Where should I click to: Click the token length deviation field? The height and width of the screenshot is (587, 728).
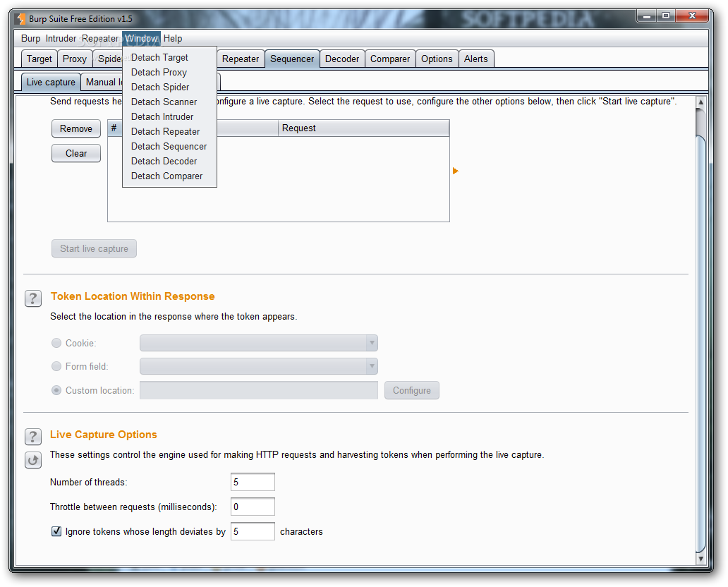pos(253,531)
